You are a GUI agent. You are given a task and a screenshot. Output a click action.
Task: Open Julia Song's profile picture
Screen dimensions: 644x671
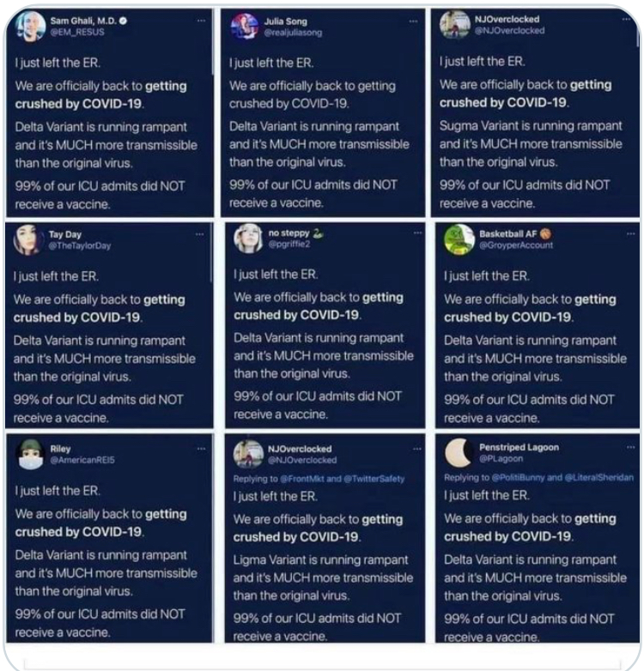tap(245, 25)
